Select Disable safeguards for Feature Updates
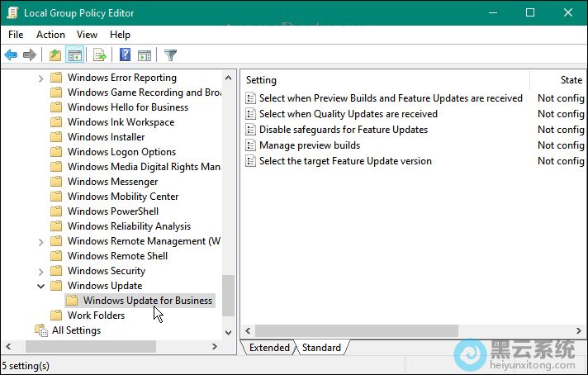The width and height of the screenshot is (588, 375). 343,130
